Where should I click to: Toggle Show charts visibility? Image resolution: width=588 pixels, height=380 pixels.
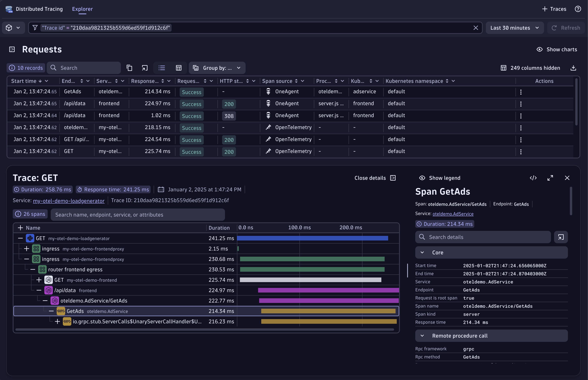(x=557, y=49)
